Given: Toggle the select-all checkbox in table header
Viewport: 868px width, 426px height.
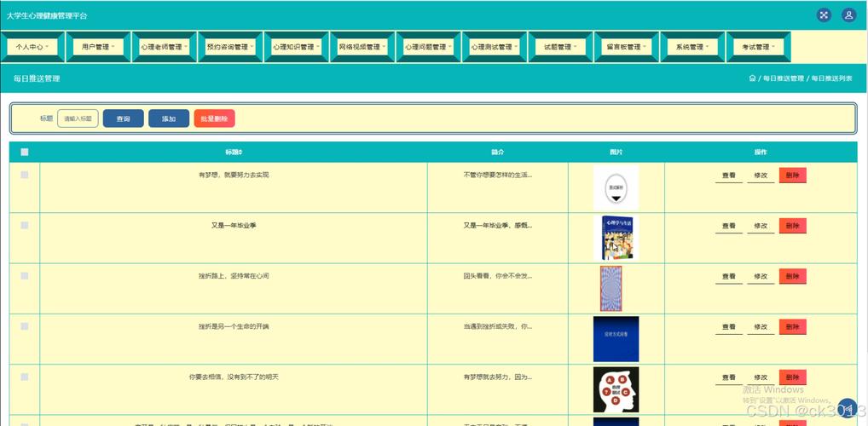Looking at the screenshot, I should [x=25, y=153].
